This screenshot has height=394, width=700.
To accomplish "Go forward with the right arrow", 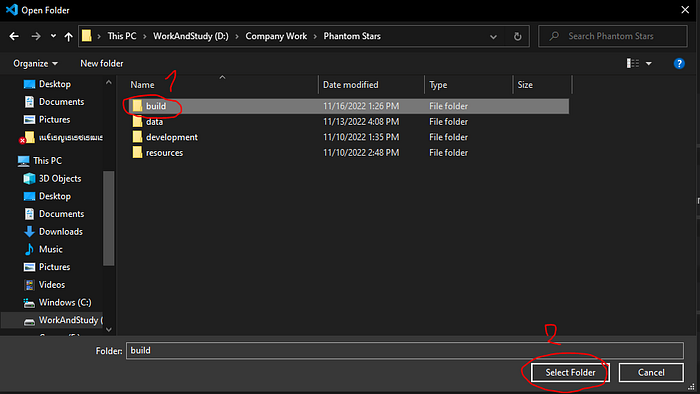I will pos(36,36).
